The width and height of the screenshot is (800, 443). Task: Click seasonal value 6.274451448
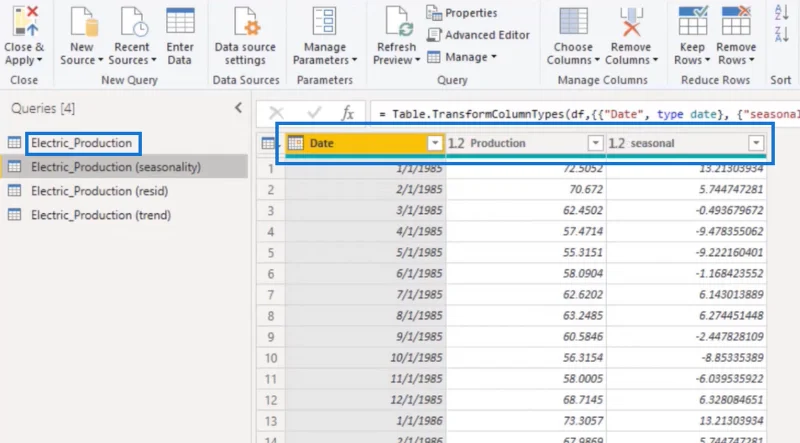(687, 315)
